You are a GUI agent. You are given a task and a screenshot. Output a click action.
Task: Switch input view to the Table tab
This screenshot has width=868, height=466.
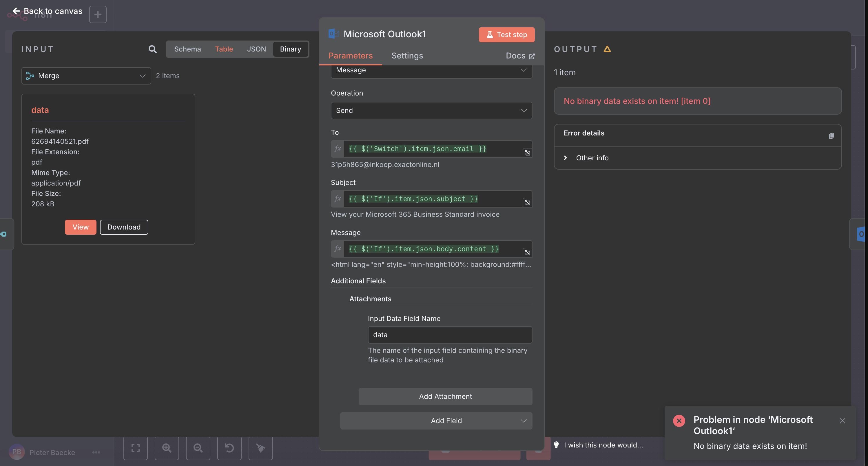224,49
